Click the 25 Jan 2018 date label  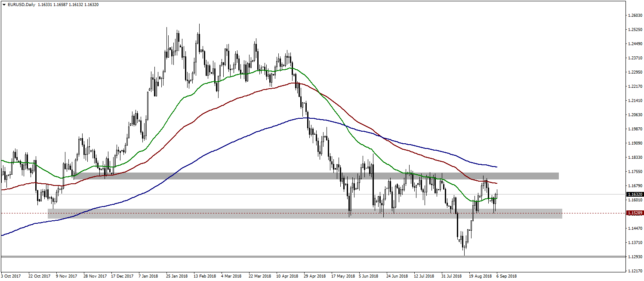(177, 276)
